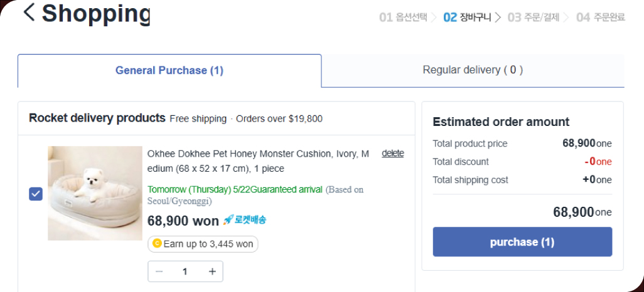Switch to the General Purchase tab
644x292 pixels.
point(169,70)
